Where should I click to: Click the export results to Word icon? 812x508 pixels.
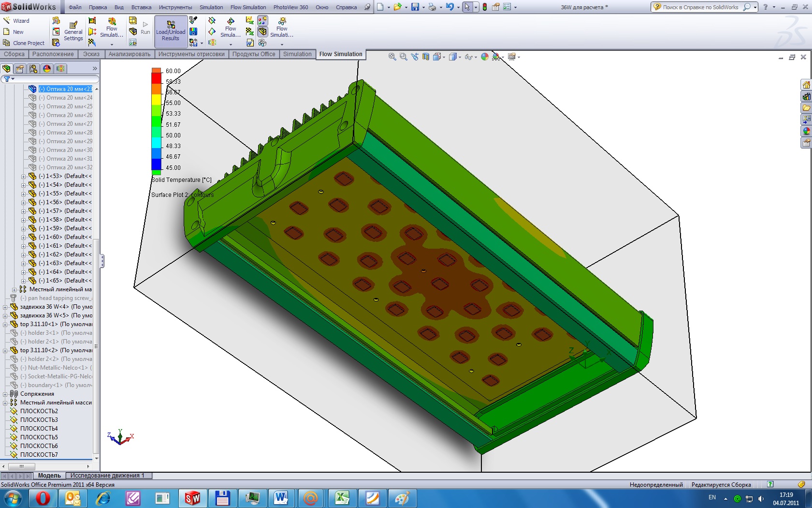click(250, 43)
